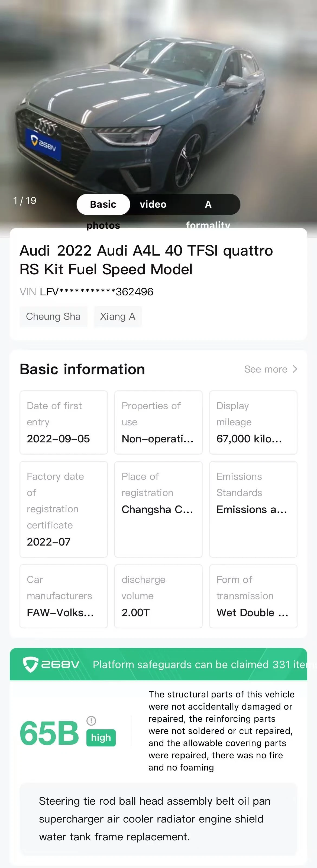Viewport: 317px width, 868px height.
Task: Open See more basic information
Action: [270, 369]
